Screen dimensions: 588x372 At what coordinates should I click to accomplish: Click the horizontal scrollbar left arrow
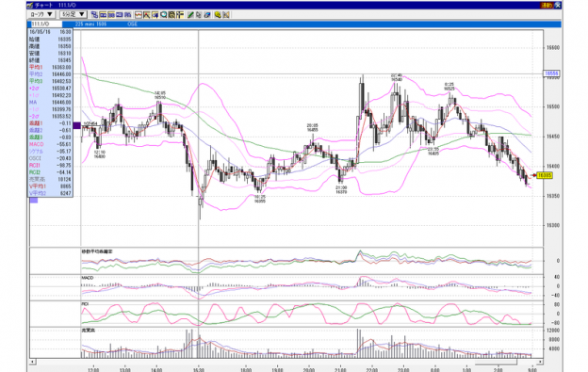pos(33,362)
